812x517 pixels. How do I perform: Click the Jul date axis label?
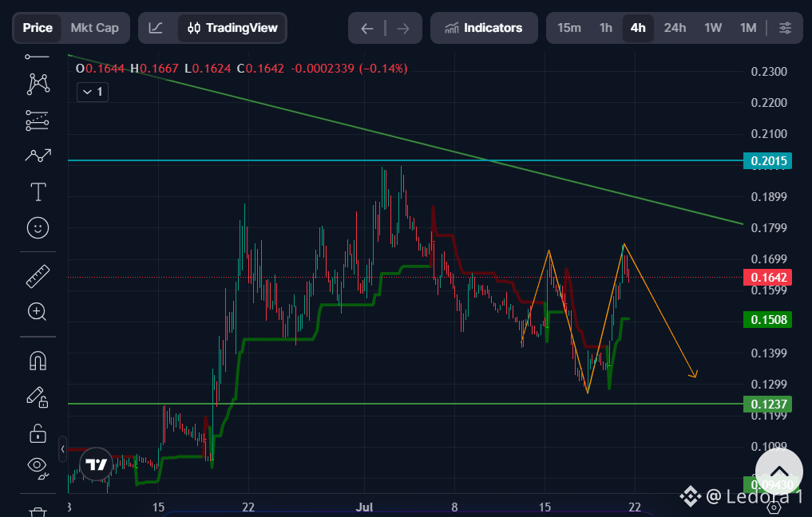pos(364,507)
